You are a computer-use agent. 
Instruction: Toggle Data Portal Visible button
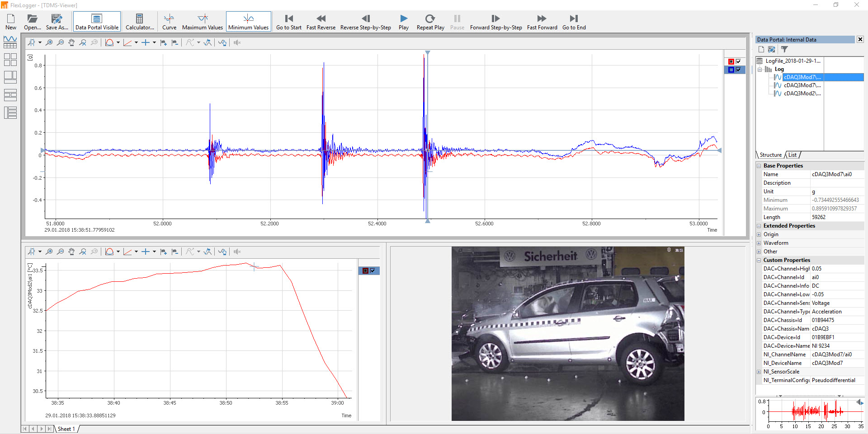(x=97, y=21)
